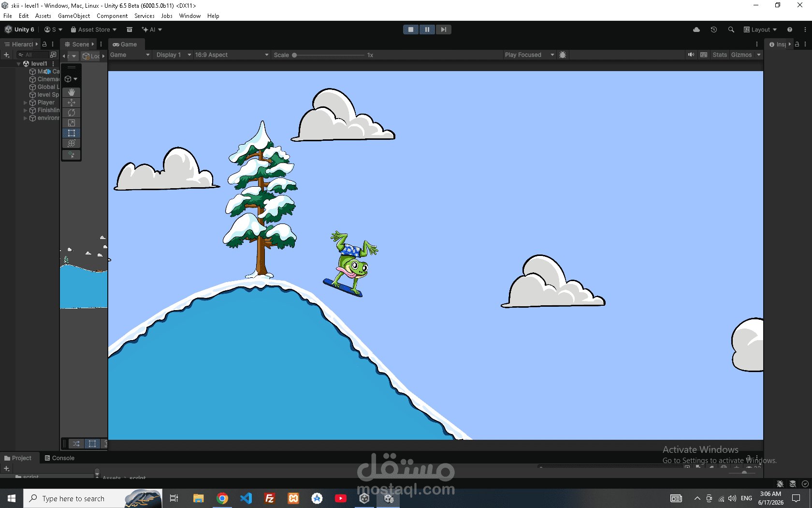Open Hierarchy search scope window icon

(x=53, y=55)
